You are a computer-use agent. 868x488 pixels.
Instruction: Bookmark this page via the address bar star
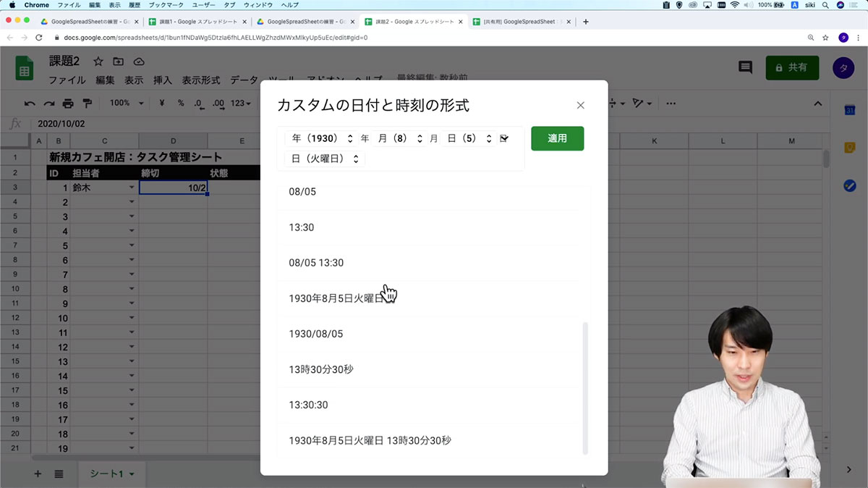click(825, 37)
